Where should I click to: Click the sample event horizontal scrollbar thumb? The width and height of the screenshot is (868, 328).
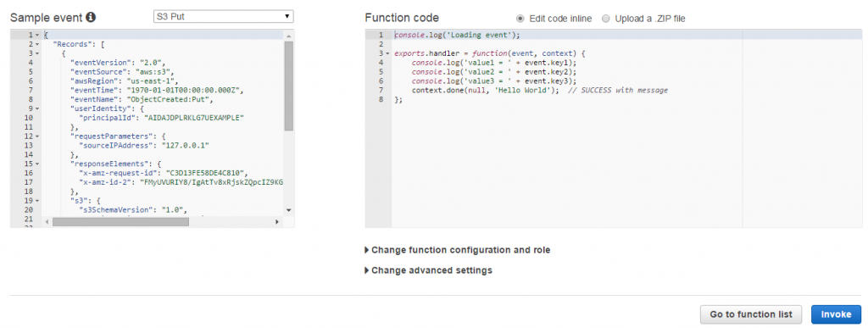(120, 222)
